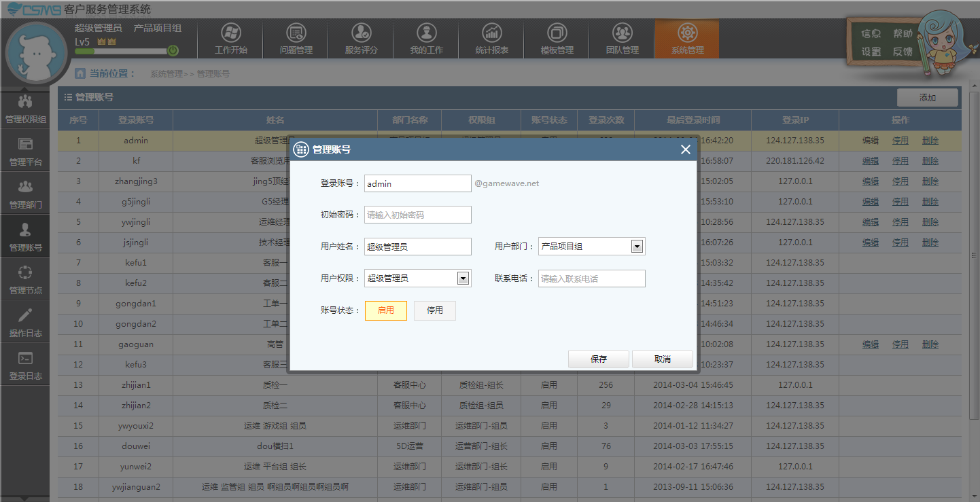Image resolution: width=980 pixels, height=502 pixels.
Task: Select 管理账号 in the sidebar
Action: pyautogui.click(x=25, y=236)
